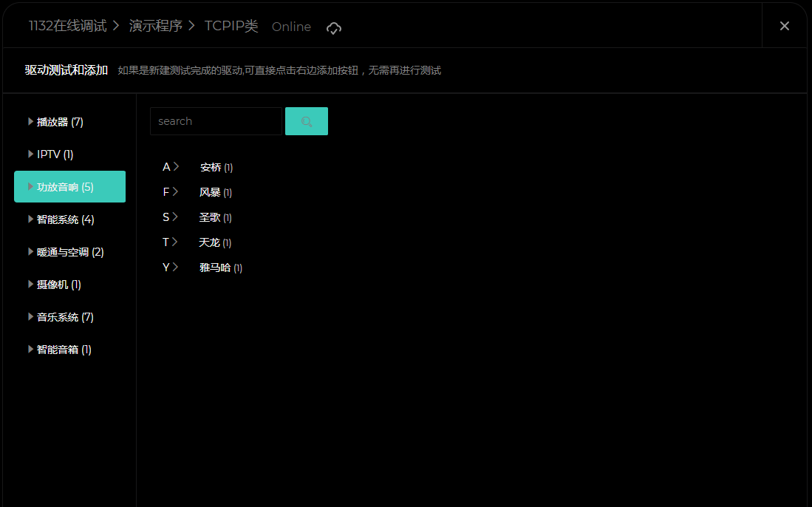Screen dimensions: 812x507
Task: Click the 驱动测试和添加 heading
Action: (66, 70)
